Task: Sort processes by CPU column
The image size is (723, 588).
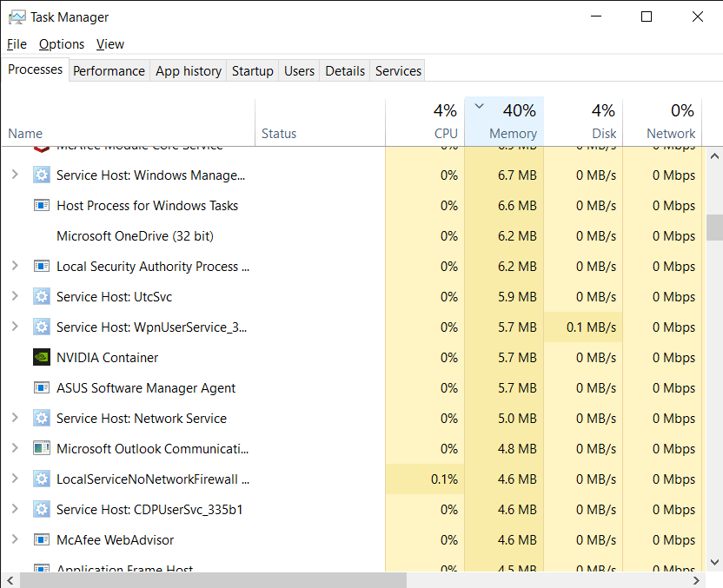Action: coord(425,122)
